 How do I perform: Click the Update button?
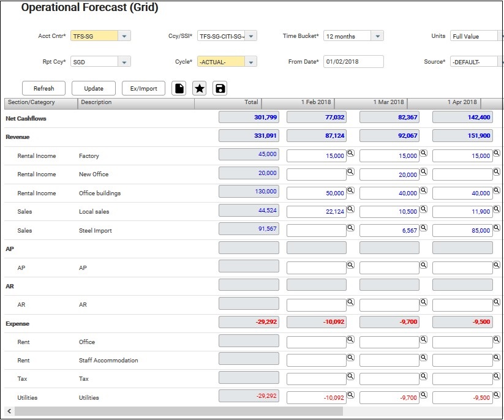94,88
